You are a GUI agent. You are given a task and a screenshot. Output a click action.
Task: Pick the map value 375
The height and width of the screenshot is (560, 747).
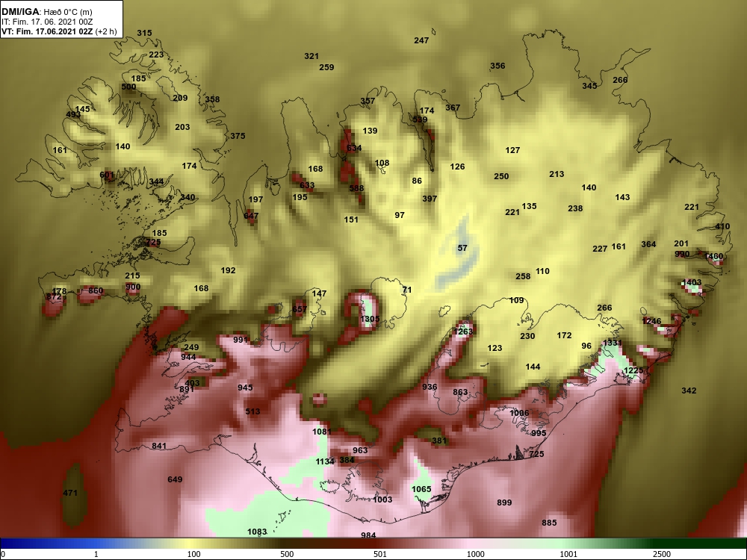pos(238,136)
